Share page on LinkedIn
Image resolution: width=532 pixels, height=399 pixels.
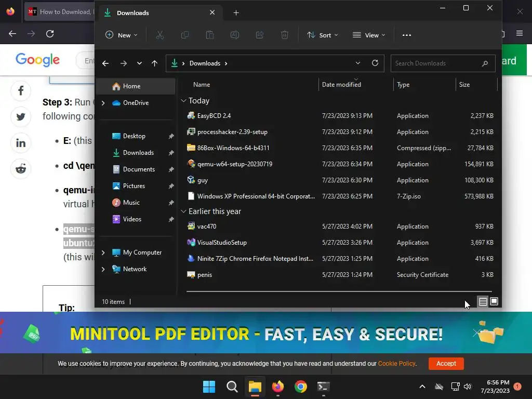coord(21,143)
